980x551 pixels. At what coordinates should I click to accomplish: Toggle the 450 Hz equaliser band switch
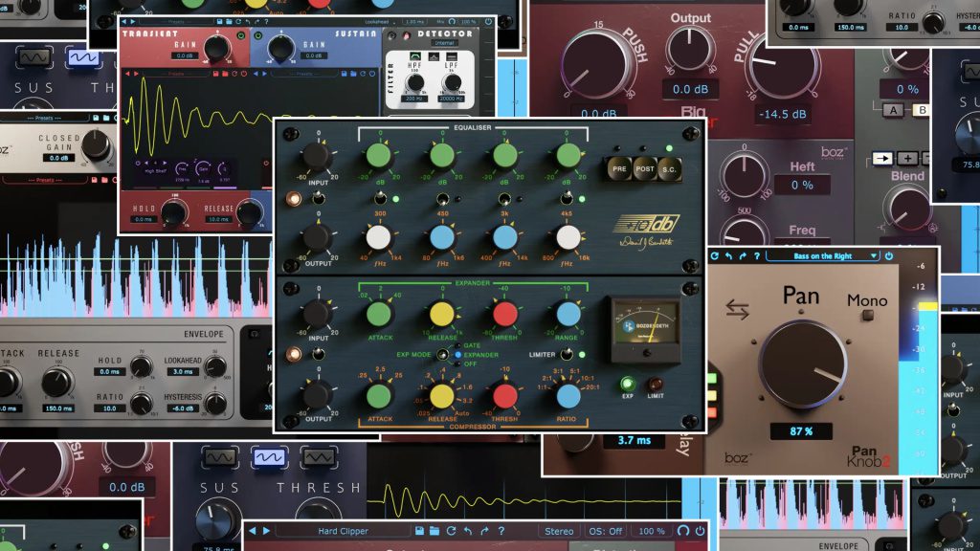442,199
